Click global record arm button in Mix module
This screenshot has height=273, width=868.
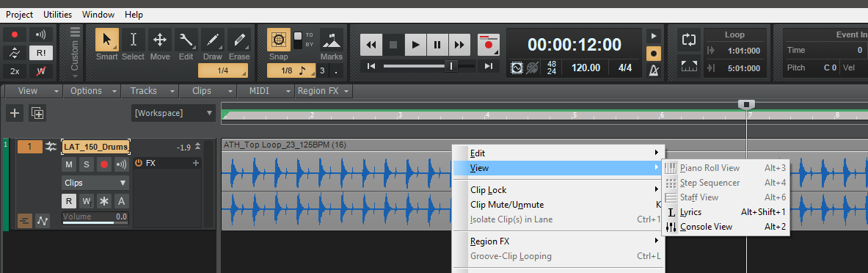click(x=15, y=34)
